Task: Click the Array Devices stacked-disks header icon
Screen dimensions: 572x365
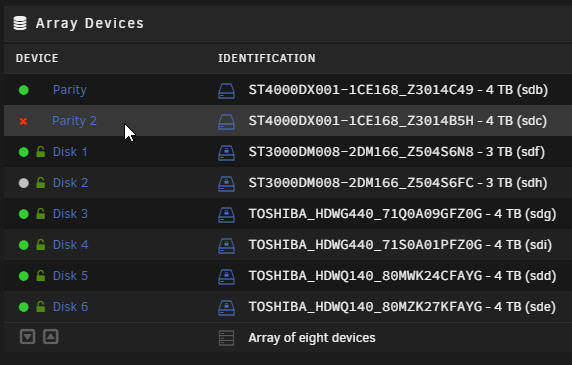Action: [x=20, y=23]
